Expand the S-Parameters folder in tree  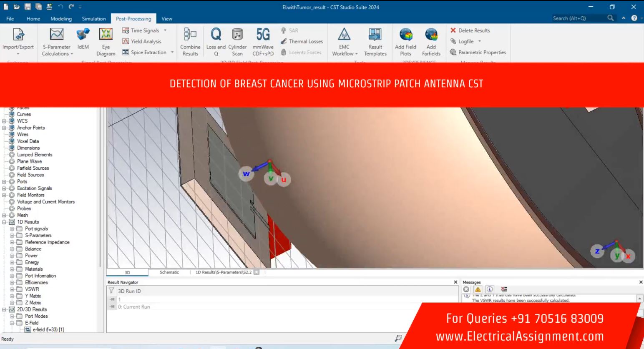(x=12, y=236)
